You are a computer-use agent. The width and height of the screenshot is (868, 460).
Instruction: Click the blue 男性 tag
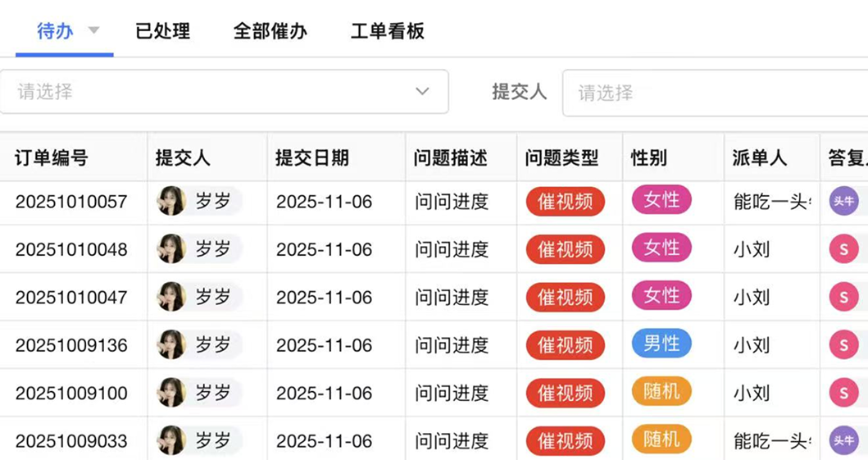(661, 344)
